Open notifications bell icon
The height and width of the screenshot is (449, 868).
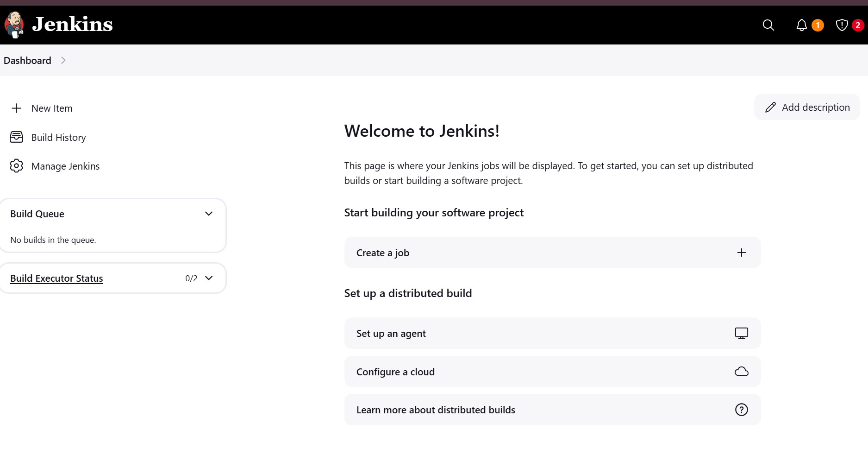click(801, 25)
